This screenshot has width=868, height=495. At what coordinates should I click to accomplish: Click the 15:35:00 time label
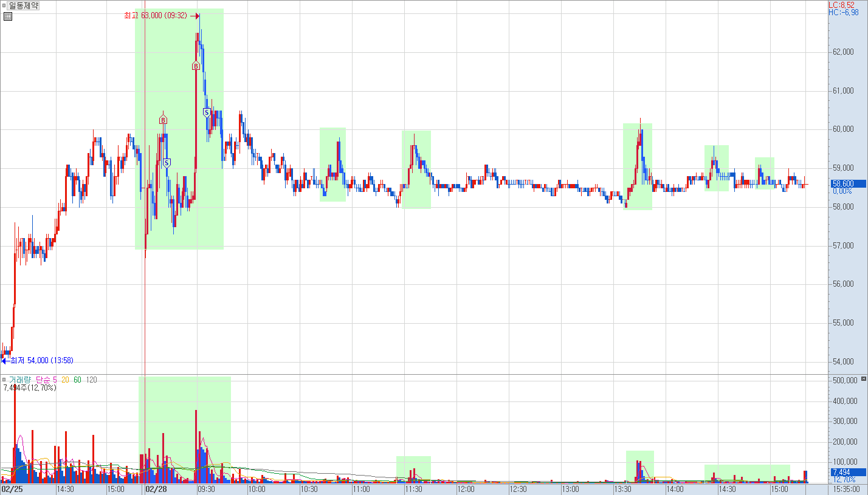(846, 488)
